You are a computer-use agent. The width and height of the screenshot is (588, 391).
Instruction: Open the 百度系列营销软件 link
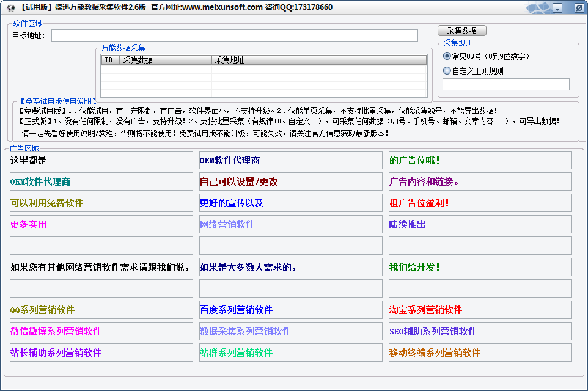point(291,310)
